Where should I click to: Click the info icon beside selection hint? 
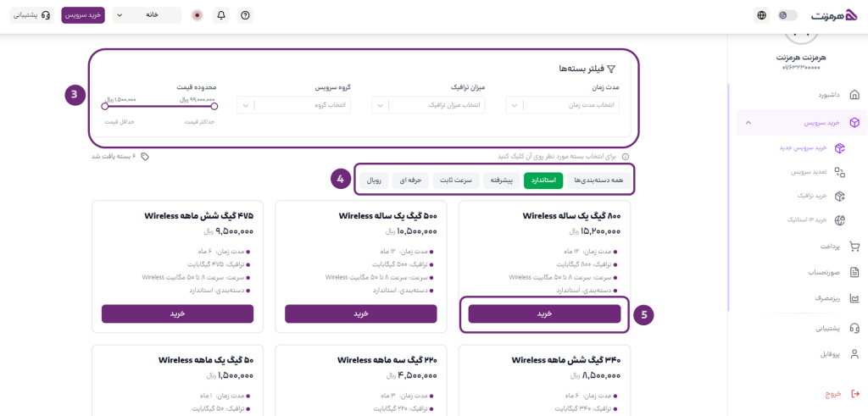(626, 157)
